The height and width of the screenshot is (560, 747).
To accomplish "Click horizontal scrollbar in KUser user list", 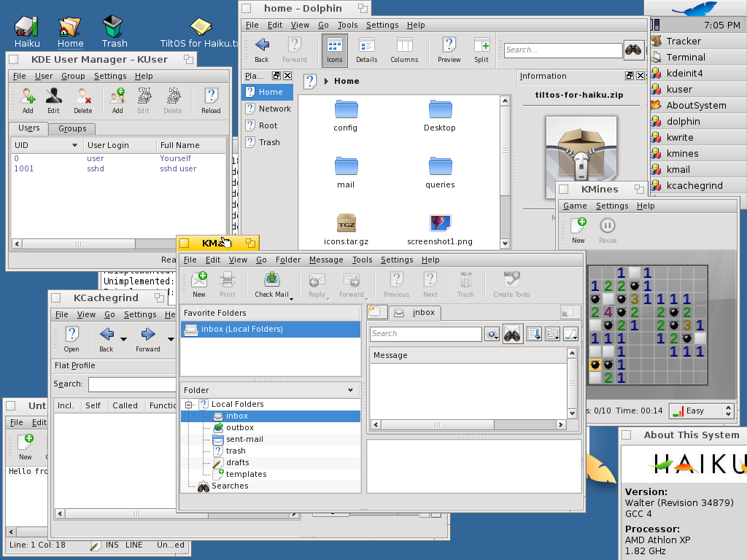I will click(79, 244).
